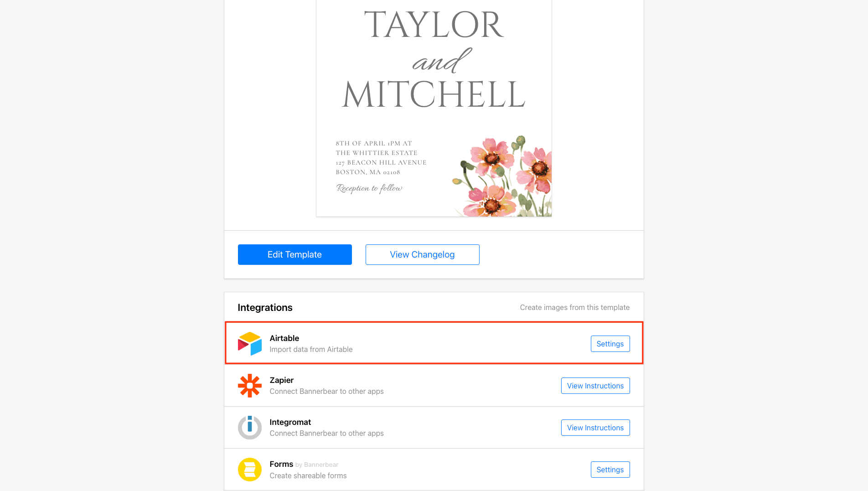Click the Integrations section heading

[x=265, y=307]
